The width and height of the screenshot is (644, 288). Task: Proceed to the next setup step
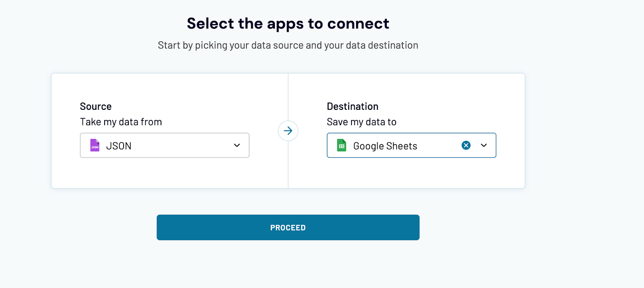point(288,227)
